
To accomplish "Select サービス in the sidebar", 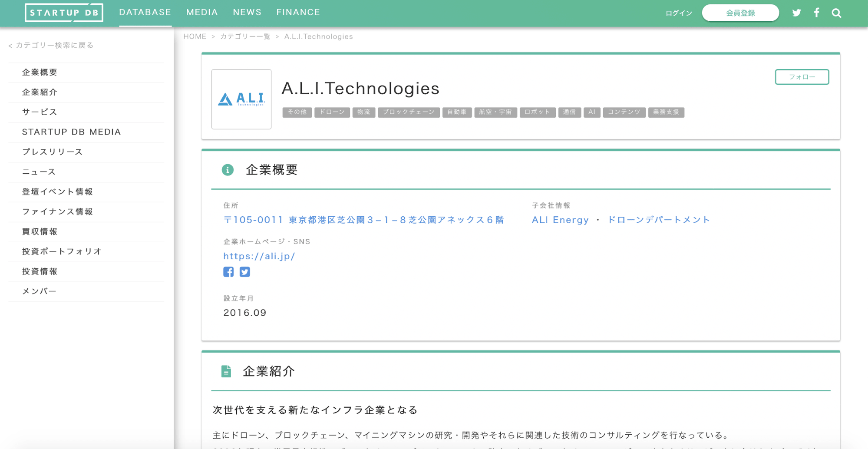I will (86, 112).
